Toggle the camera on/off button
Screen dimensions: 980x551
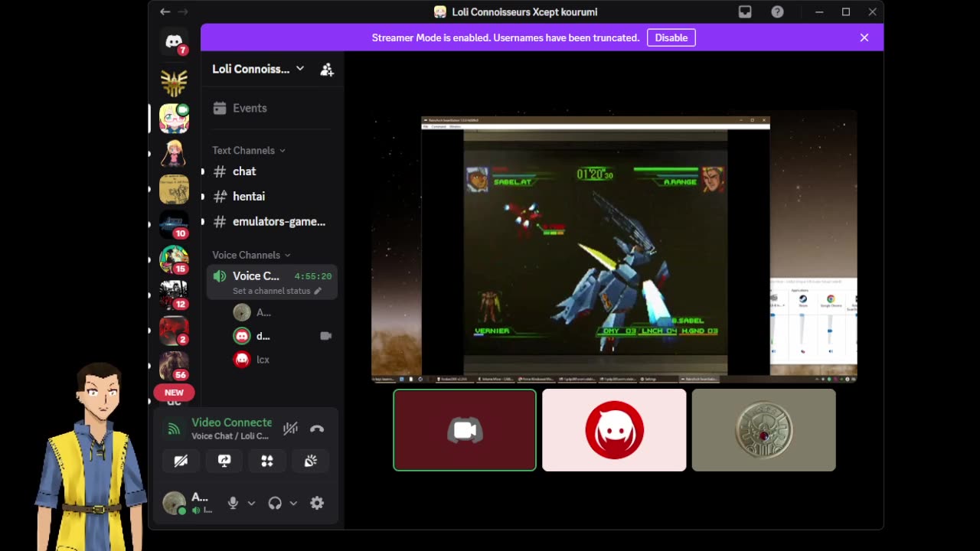point(181,461)
